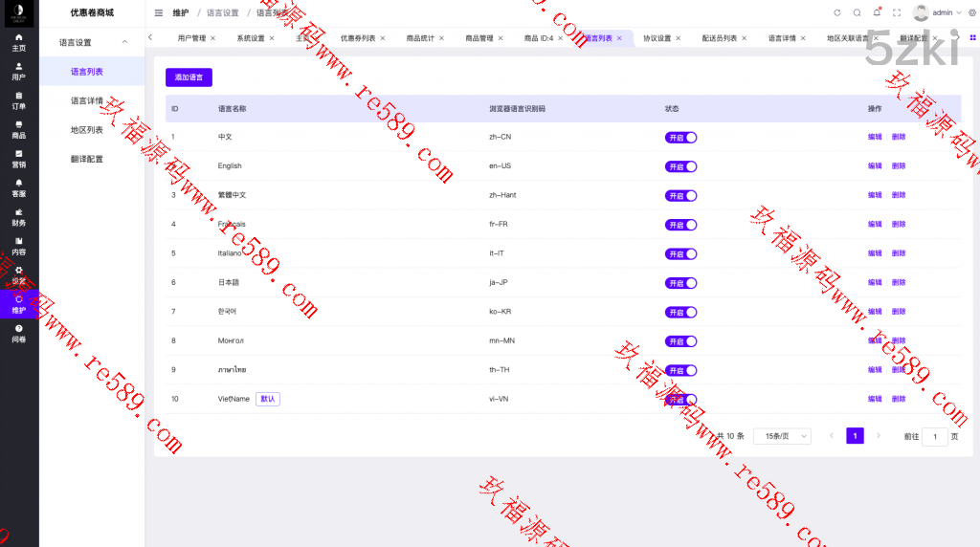The width and height of the screenshot is (980, 547).
Task: Close the 系统设置 tab
Action: click(272, 38)
